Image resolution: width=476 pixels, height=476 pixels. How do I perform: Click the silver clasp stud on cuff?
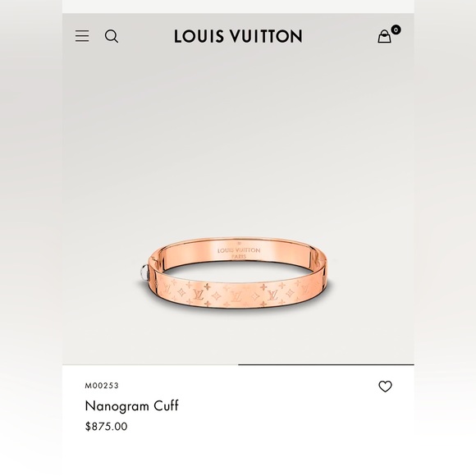[144, 272]
